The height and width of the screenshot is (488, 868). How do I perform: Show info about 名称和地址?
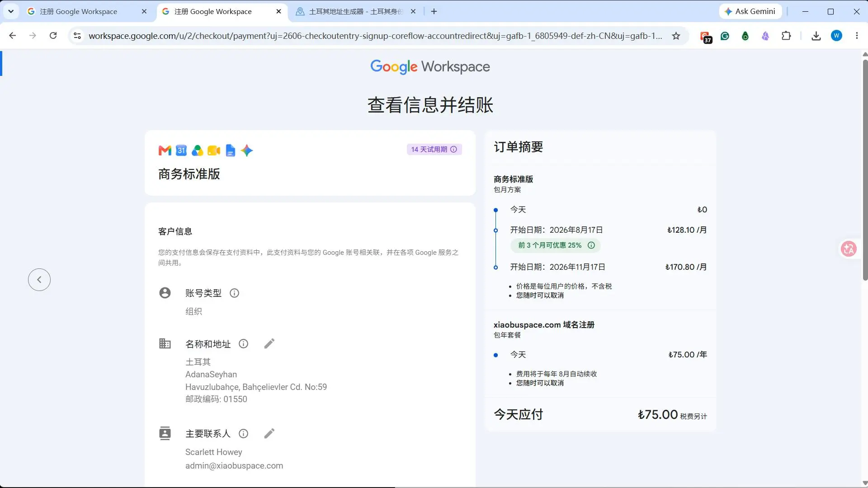pyautogui.click(x=243, y=344)
